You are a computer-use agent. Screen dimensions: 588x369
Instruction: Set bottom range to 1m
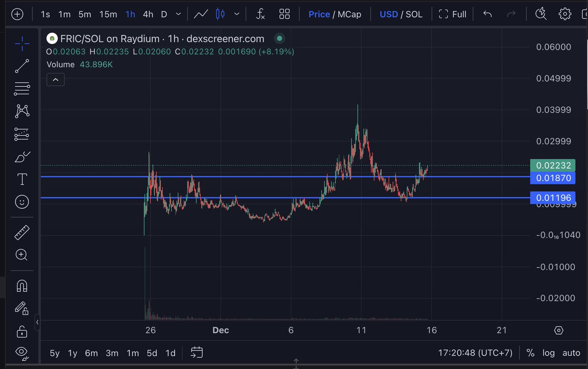point(132,353)
